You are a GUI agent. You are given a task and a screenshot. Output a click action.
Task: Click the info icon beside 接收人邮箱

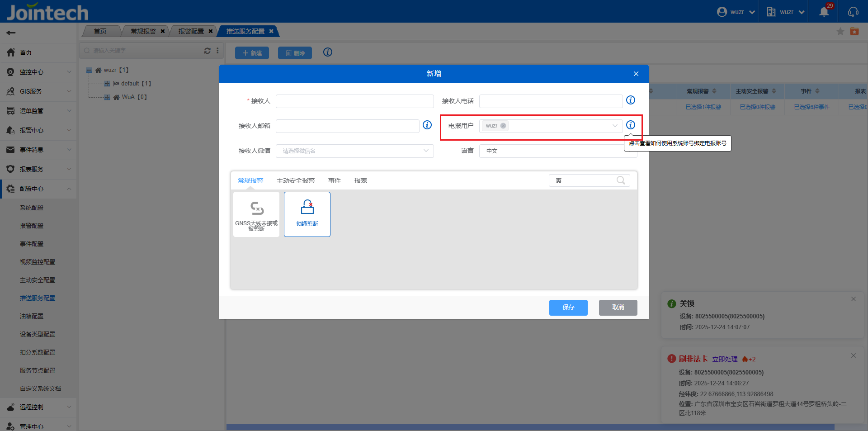(x=427, y=125)
